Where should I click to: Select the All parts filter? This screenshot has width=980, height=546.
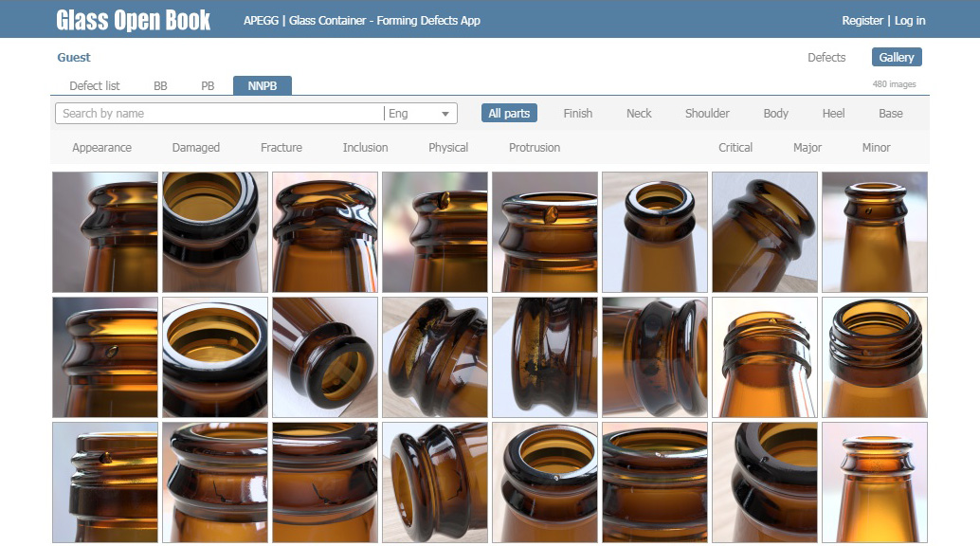[509, 113]
